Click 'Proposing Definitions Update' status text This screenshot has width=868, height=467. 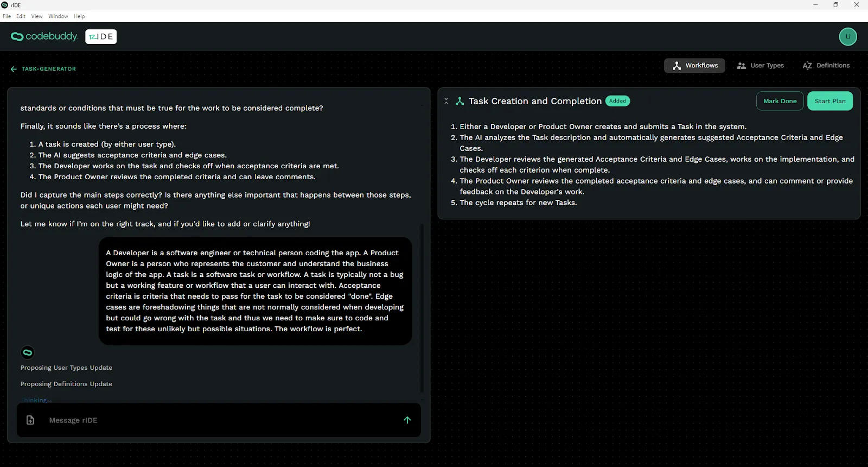(66, 384)
